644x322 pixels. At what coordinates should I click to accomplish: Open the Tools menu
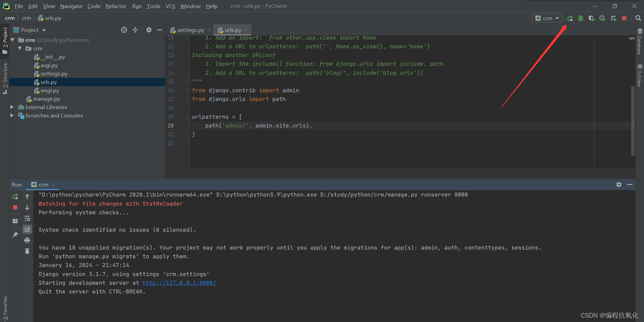click(153, 6)
